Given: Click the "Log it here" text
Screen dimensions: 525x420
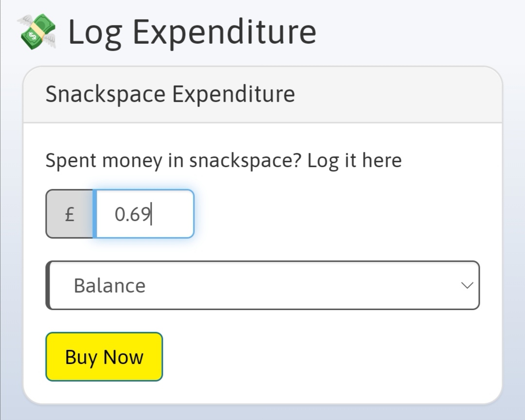Looking at the screenshot, I should coord(354,160).
